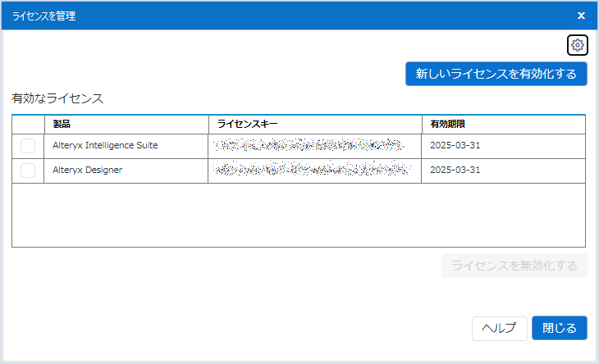This screenshot has width=599, height=364.
Task: Click the 有効なライセンス section label
Action: (x=57, y=98)
